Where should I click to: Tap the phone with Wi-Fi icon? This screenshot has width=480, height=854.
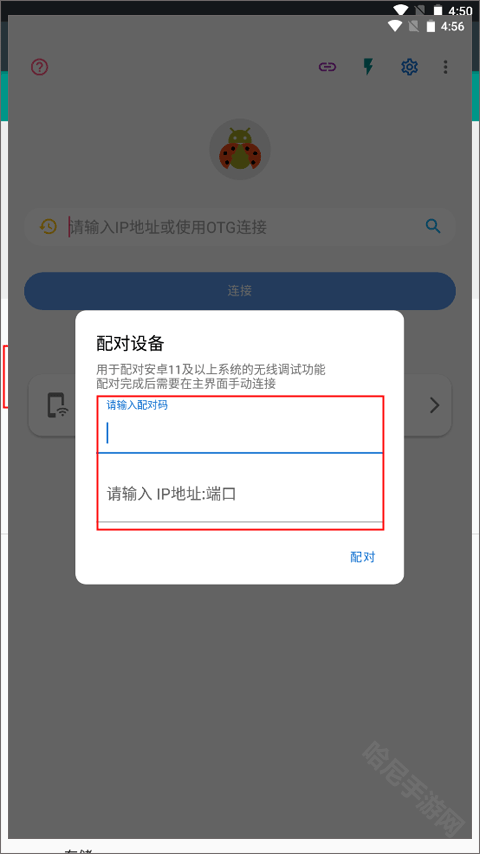57,405
